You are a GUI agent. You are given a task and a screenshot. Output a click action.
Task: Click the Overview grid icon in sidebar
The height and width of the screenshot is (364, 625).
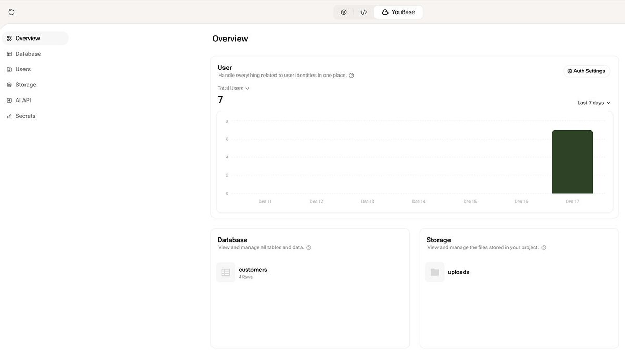9,39
